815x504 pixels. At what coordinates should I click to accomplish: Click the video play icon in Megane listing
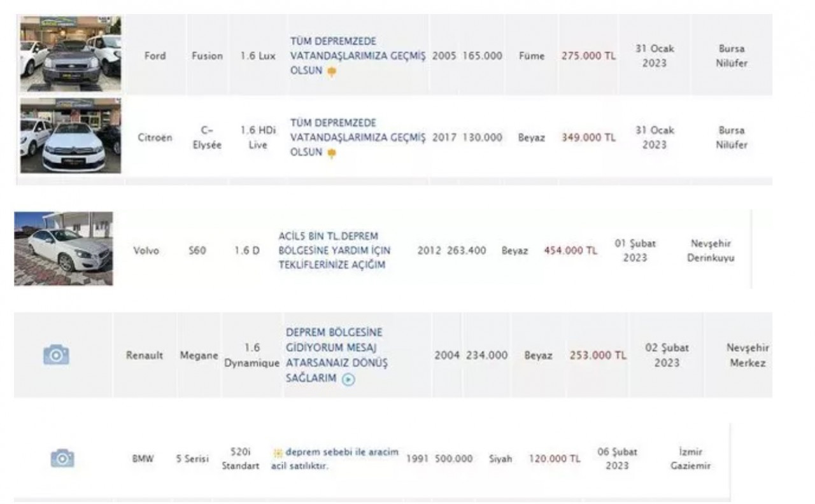348,380
